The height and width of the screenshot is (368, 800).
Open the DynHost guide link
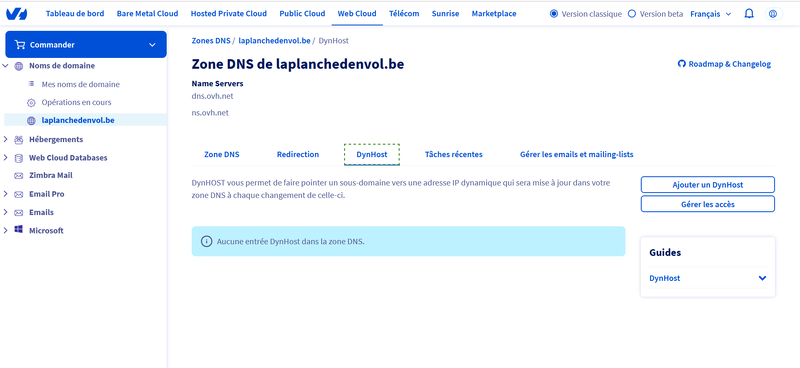point(664,278)
